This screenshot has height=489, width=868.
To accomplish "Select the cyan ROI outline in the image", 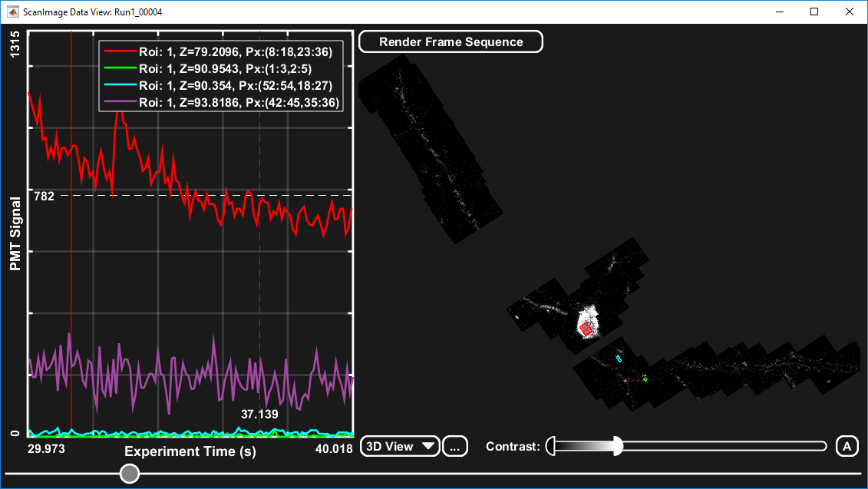I will (x=619, y=358).
